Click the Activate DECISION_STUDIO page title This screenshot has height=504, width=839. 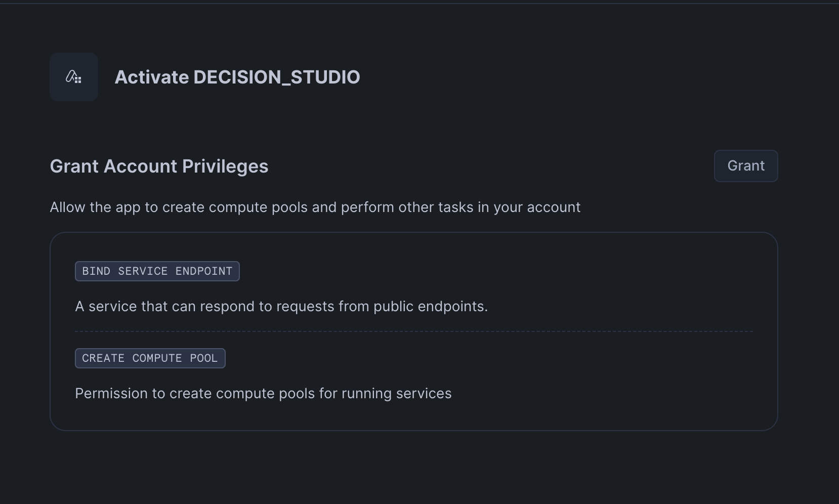click(237, 77)
